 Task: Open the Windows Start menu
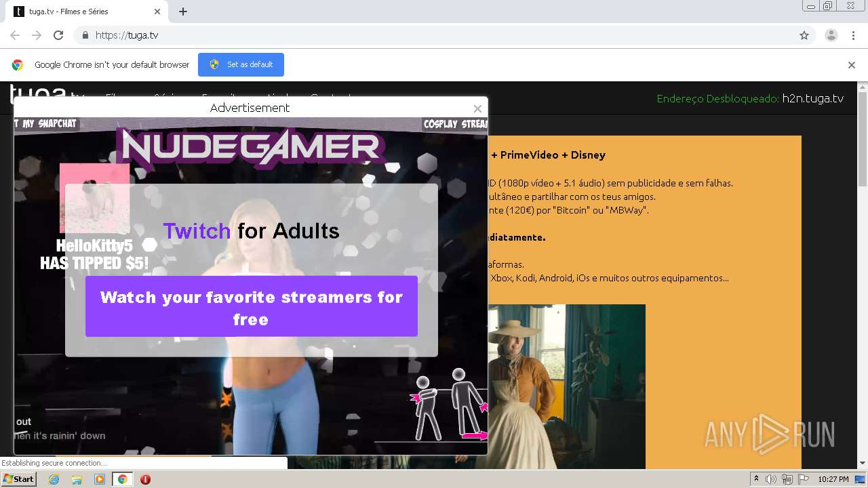point(18,479)
